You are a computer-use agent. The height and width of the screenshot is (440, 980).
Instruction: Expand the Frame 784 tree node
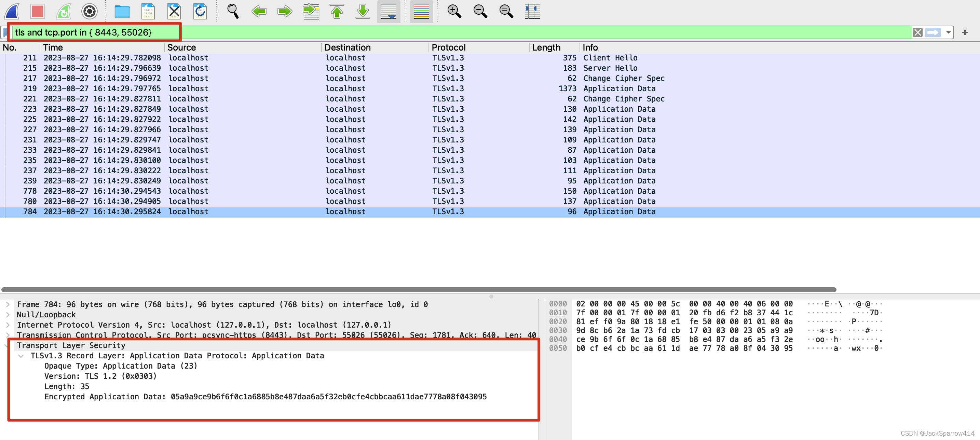8,305
